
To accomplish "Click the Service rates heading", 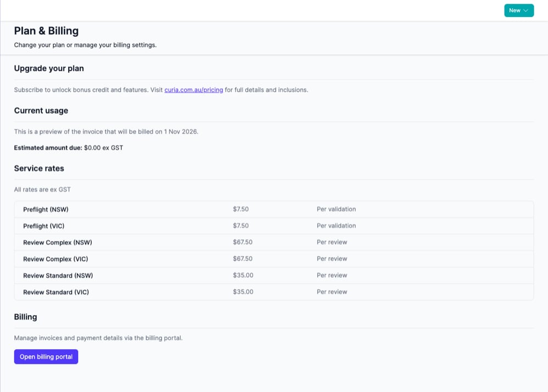I will (x=39, y=168).
